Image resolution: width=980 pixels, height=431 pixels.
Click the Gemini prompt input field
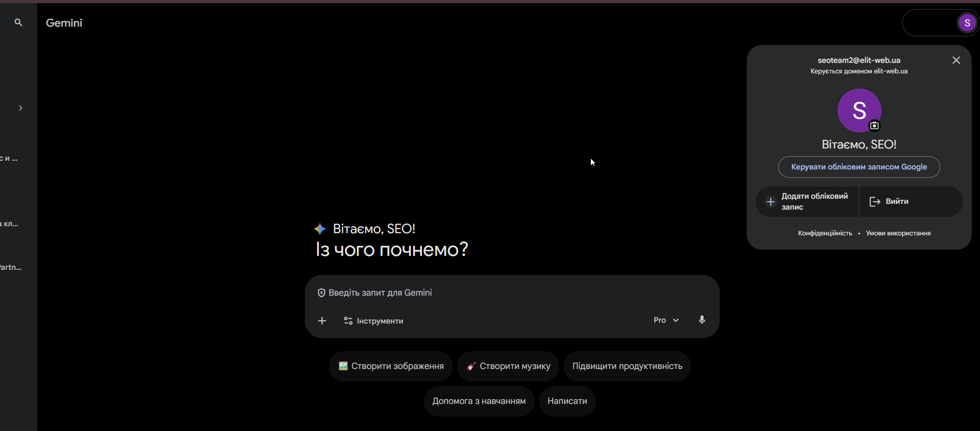coord(512,293)
